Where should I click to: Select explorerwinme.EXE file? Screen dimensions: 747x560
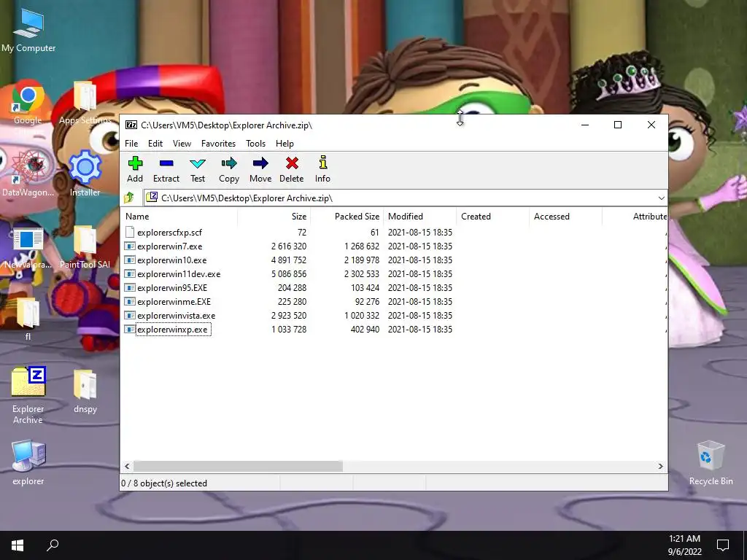click(174, 301)
